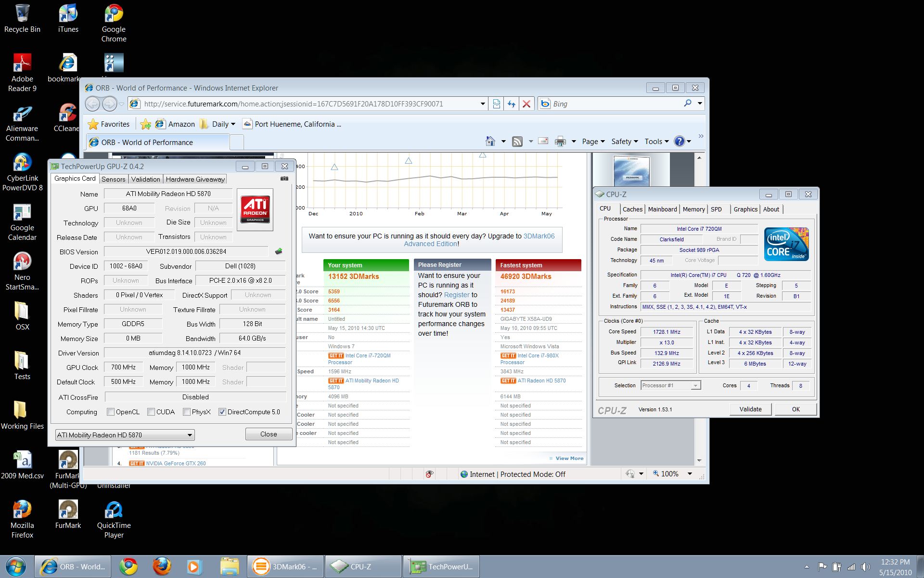
Task: Click the Register link in Futuremark page
Action: coord(456,295)
